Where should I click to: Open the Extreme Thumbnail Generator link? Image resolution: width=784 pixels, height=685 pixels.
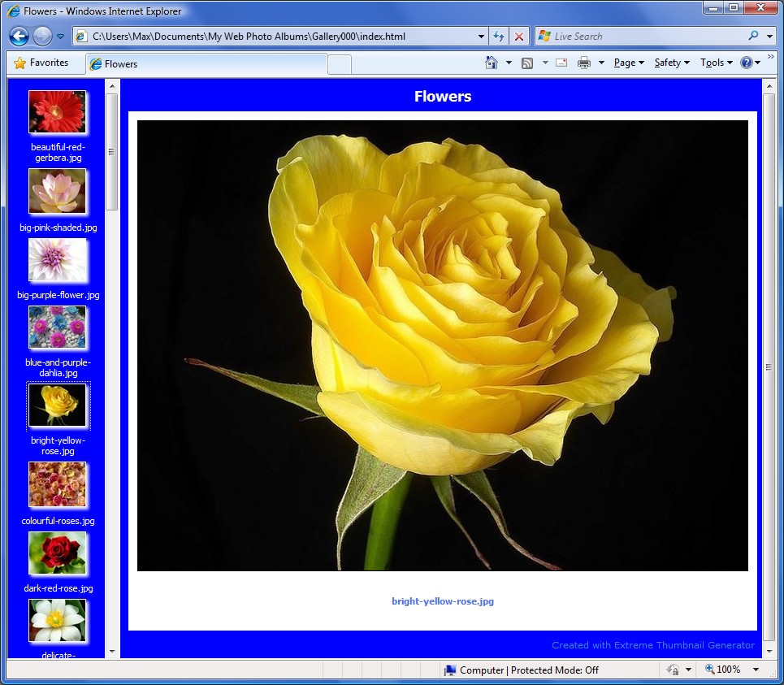click(x=652, y=644)
